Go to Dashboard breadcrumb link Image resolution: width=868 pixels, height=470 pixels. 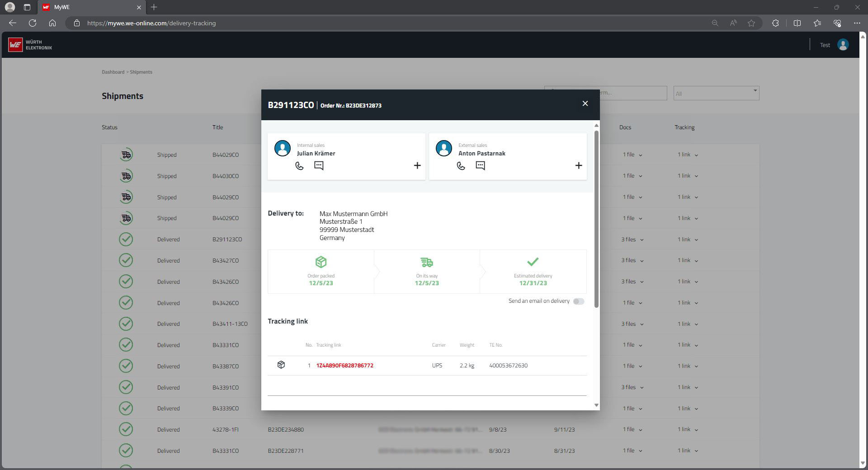(x=113, y=72)
